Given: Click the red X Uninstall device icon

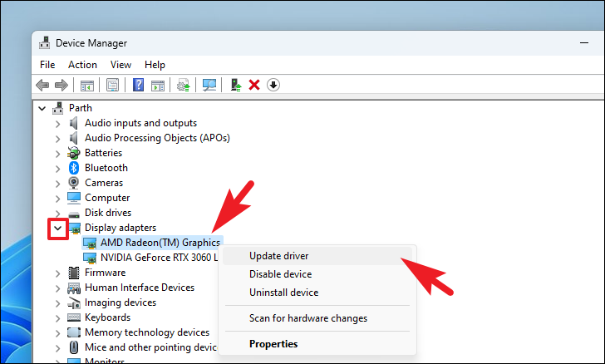Looking at the screenshot, I should coord(254,85).
